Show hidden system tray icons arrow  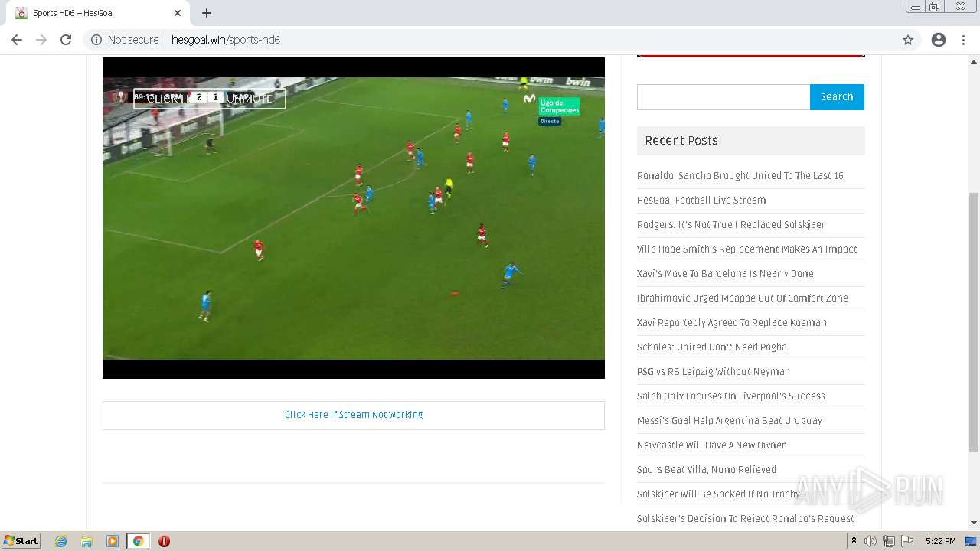click(x=854, y=541)
